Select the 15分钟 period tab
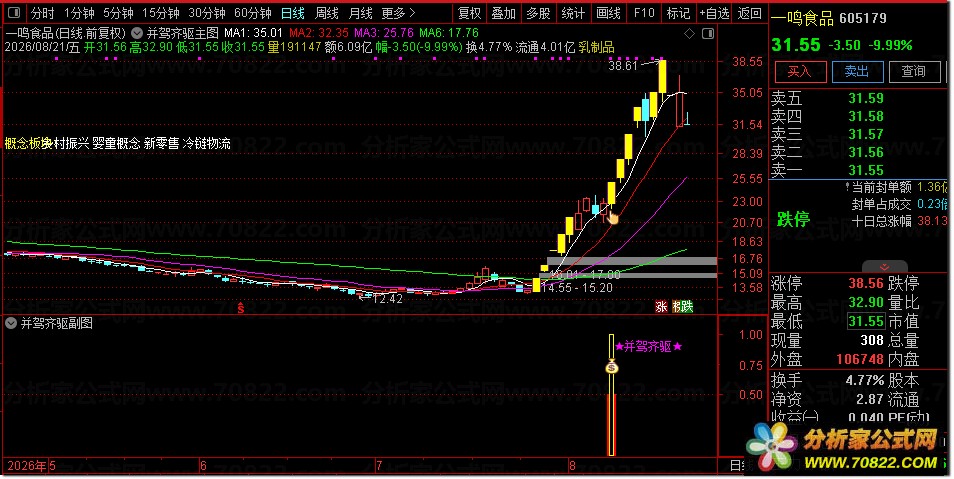The image size is (954, 479). click(161, 13)
